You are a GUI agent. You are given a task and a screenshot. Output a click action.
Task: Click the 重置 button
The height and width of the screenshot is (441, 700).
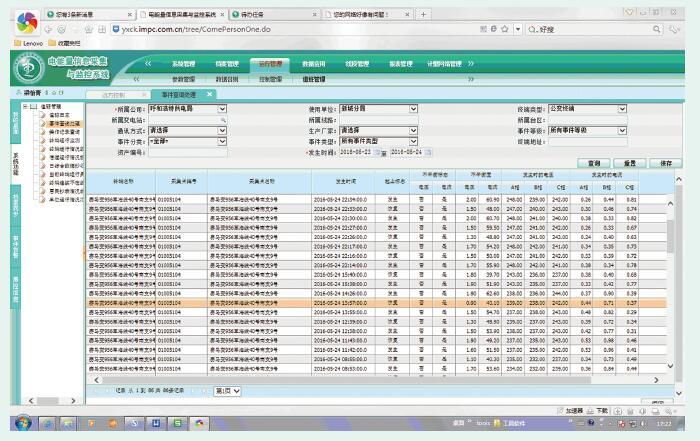tap(627, 162)
